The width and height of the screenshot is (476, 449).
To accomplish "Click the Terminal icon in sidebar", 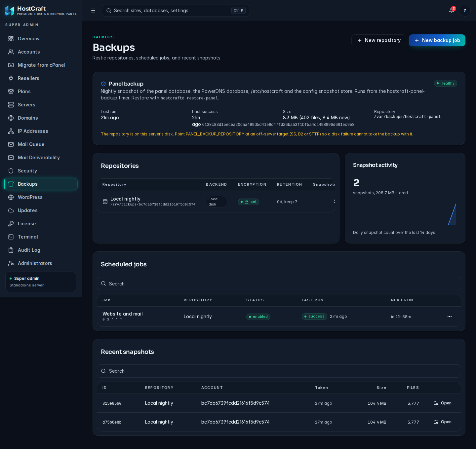I will [11, 237].
